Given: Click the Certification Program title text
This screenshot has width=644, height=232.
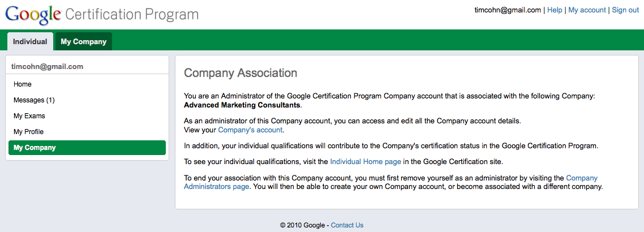Looking at the screenshot, I should tap(132, 14).
